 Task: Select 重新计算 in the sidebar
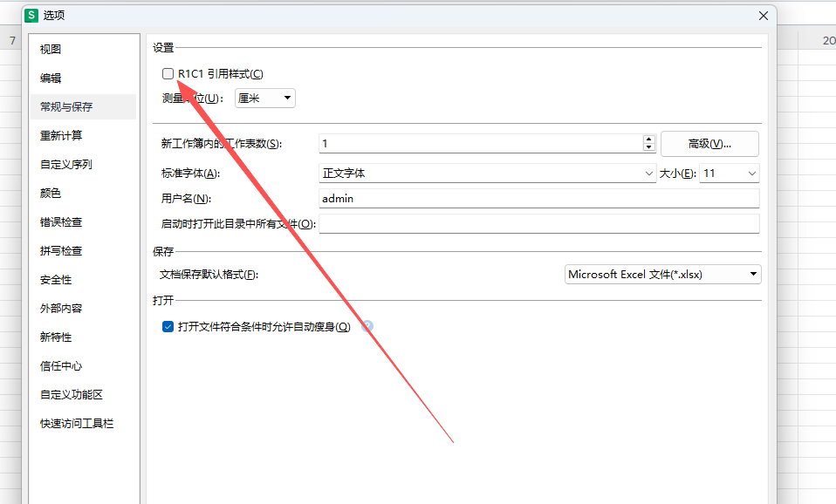[x=61, y=136]
